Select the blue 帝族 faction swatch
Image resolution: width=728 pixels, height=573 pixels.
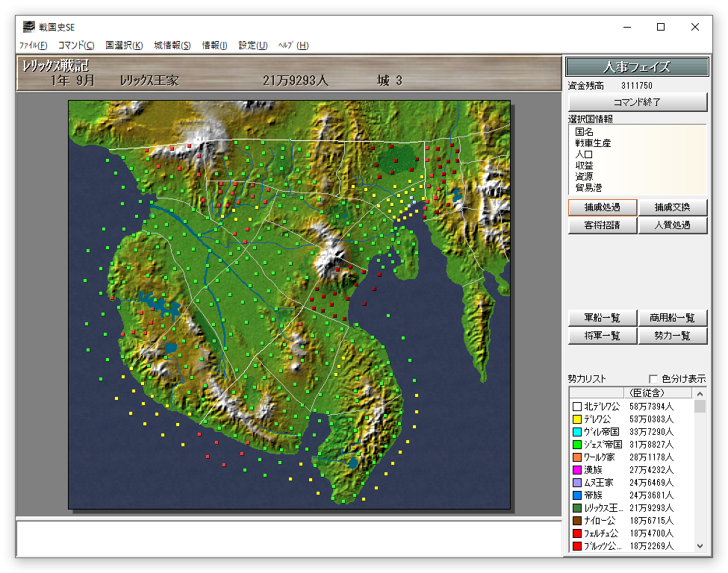point(576,495)
